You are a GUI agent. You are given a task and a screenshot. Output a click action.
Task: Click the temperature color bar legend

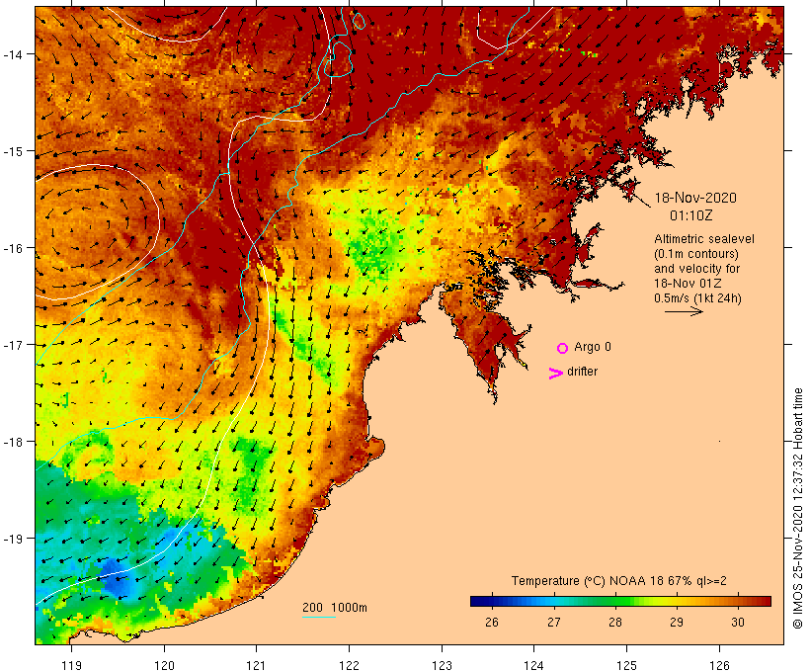620,601
